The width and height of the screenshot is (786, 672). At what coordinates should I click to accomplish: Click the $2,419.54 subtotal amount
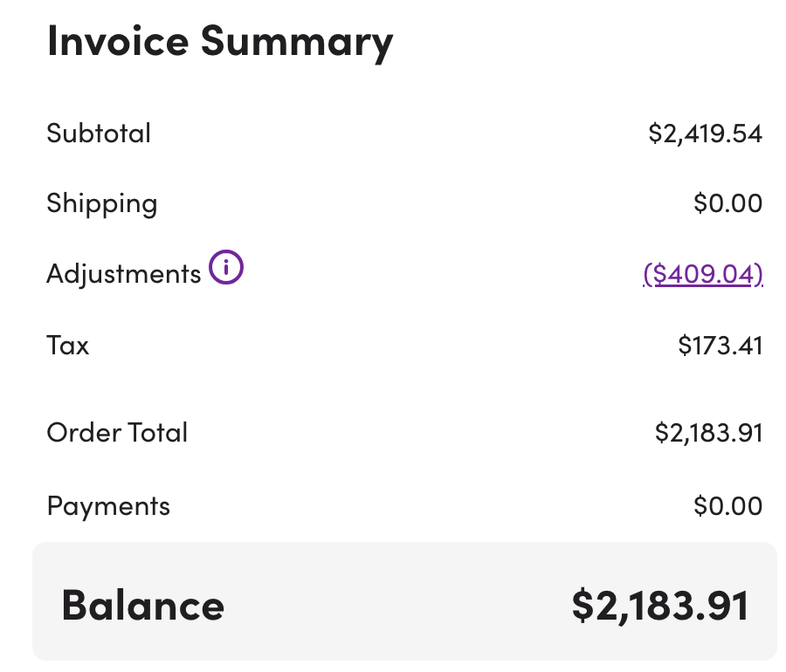coord(705,134)
